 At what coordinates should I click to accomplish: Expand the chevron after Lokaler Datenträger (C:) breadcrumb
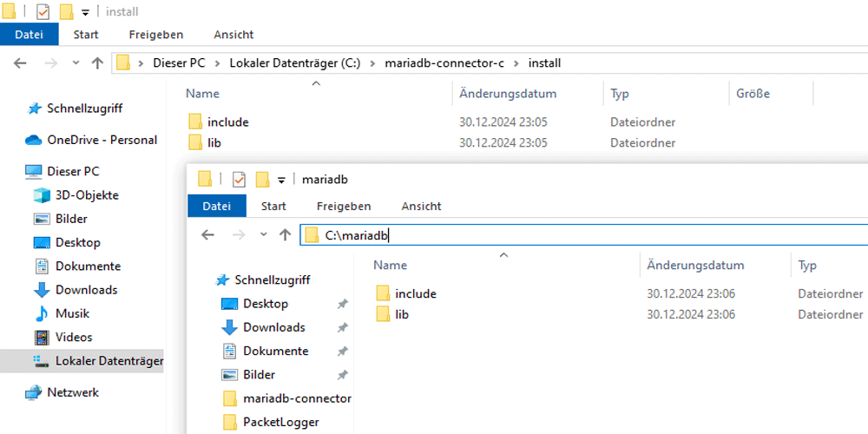click(x=372, y=63)
